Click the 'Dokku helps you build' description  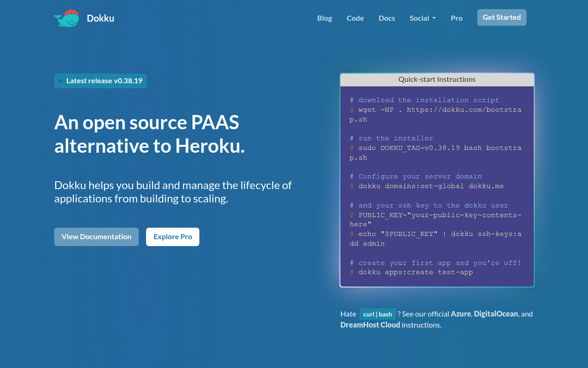tap(173, 192)
